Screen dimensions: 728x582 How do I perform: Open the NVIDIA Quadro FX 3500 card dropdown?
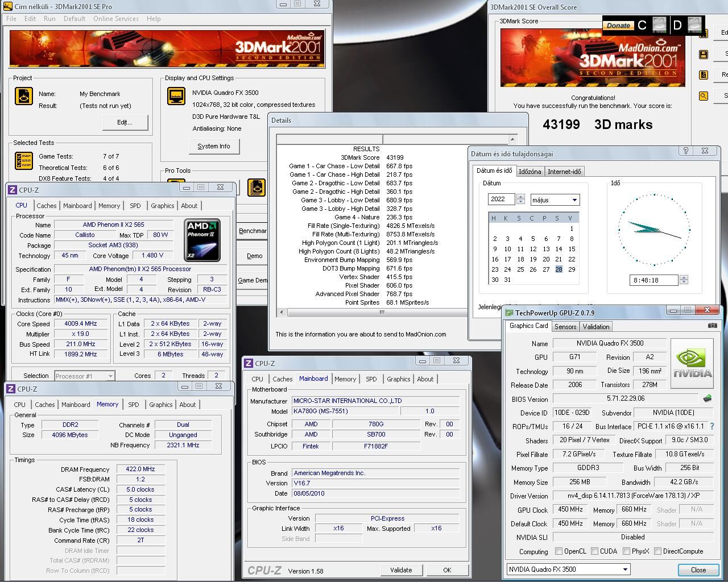tap(568, 569)
